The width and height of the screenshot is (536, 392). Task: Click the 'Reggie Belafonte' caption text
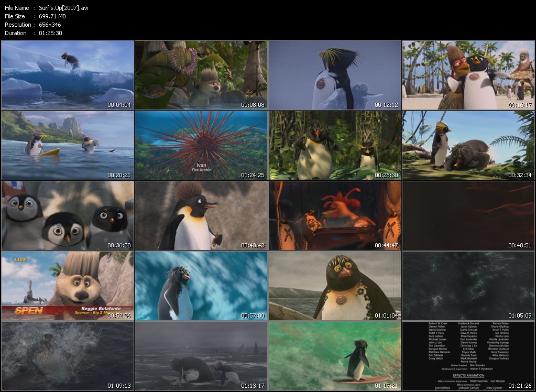(x=101, y=308)
